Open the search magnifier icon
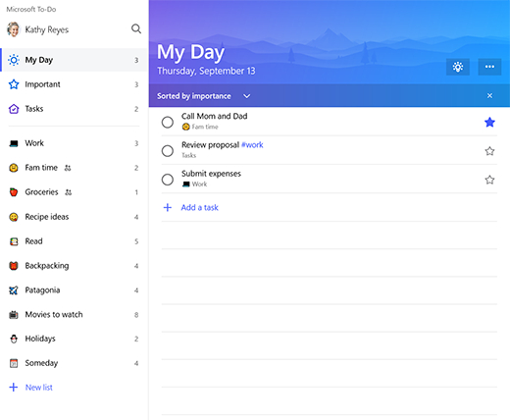Image resolution: width=510 pixels, height=420 pixels. 136,28
